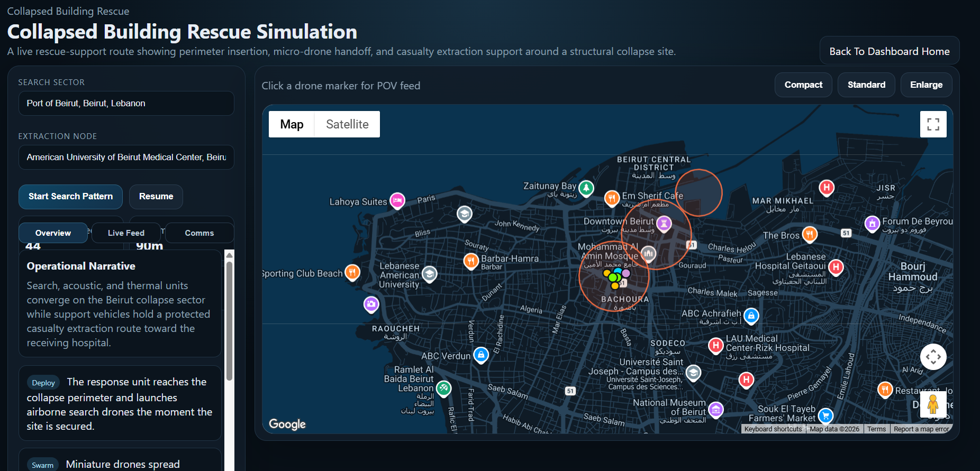Click the purple camera marker near Raouche

pyautogui.click(x=371, y=304)
